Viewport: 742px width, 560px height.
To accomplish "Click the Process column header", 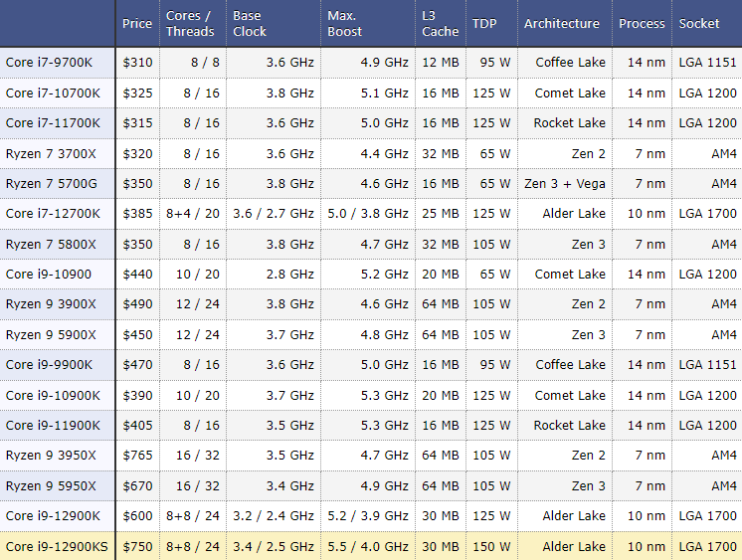I will point(642,23).
